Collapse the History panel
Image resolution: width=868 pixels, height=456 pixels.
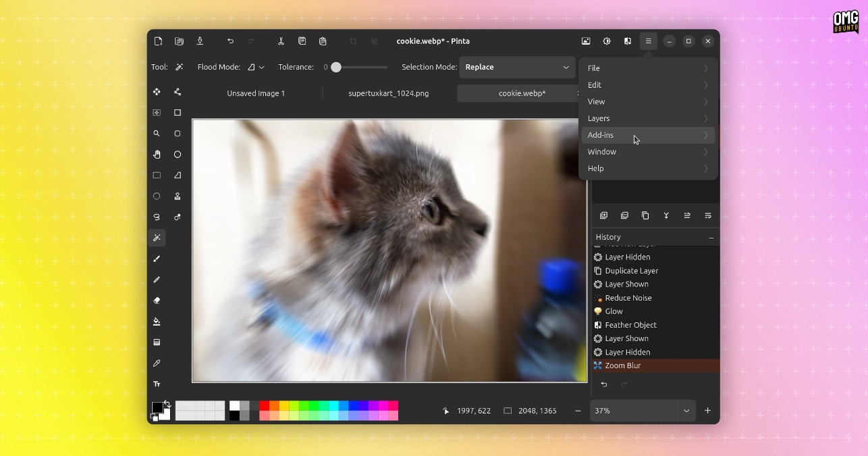[711, 237]
